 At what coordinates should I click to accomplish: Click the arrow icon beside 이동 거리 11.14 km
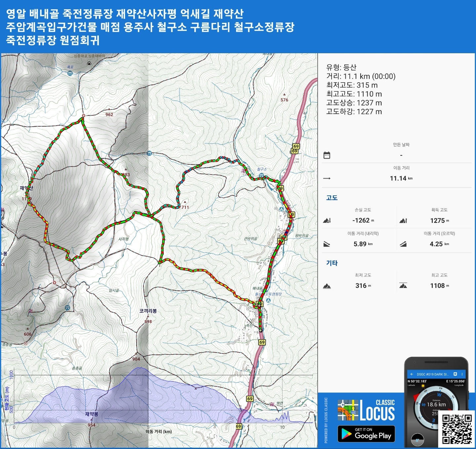(327, 179)
